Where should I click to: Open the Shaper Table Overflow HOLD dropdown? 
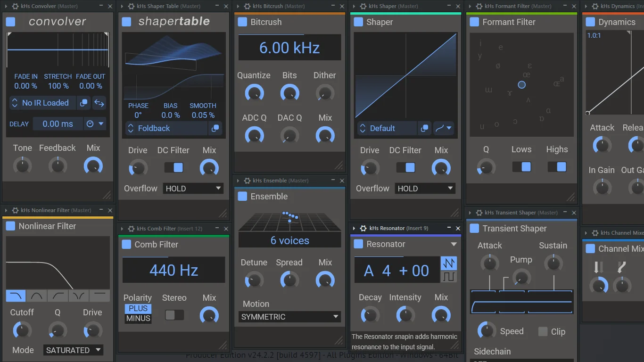(x=193, y=189)
